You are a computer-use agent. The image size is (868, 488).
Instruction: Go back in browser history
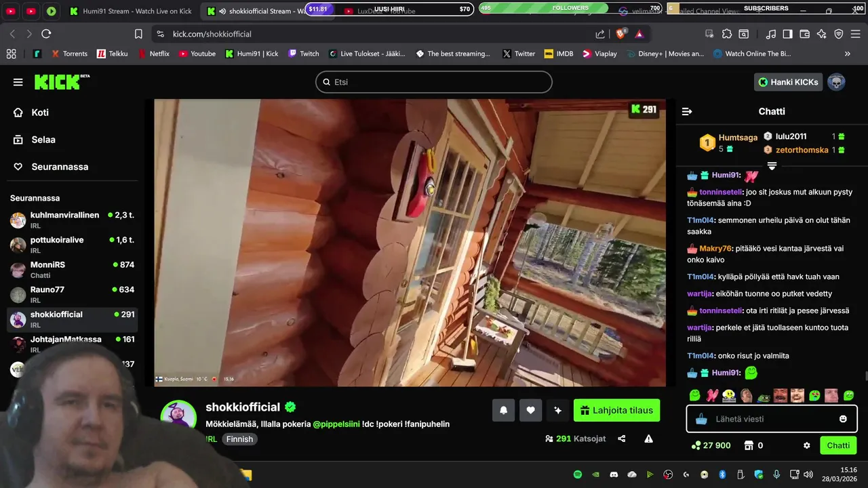tap(12, 34)
